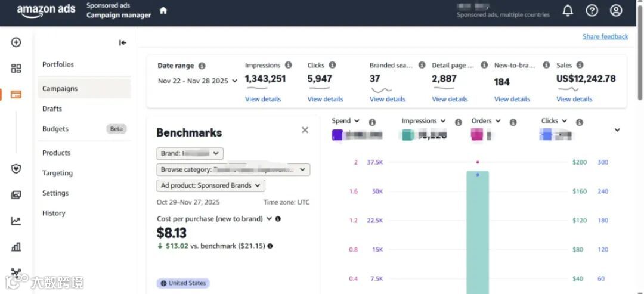Click the Amazon Ads logo

(x=46, y=10)
